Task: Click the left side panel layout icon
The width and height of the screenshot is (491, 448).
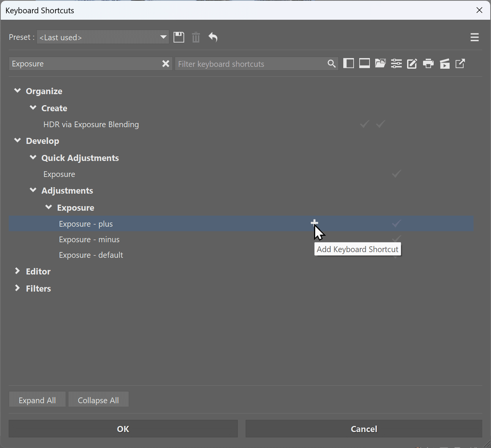Action: click(x=348, y=63)
